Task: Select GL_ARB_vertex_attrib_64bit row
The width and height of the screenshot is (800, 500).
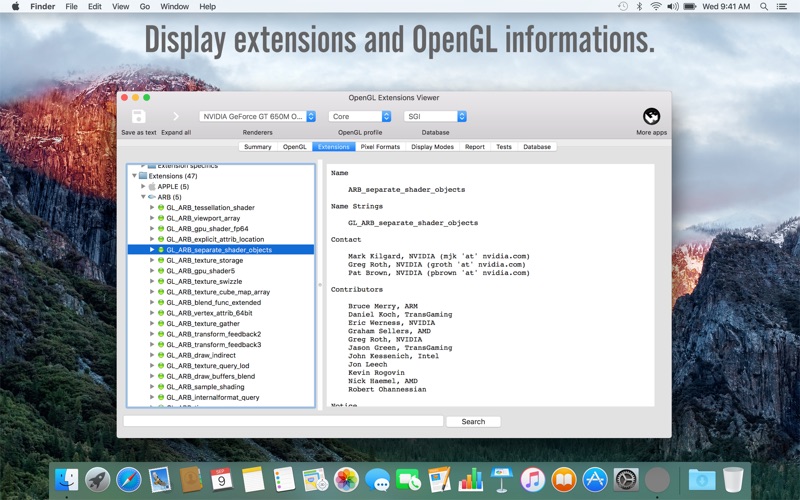Action: (221, 313)
